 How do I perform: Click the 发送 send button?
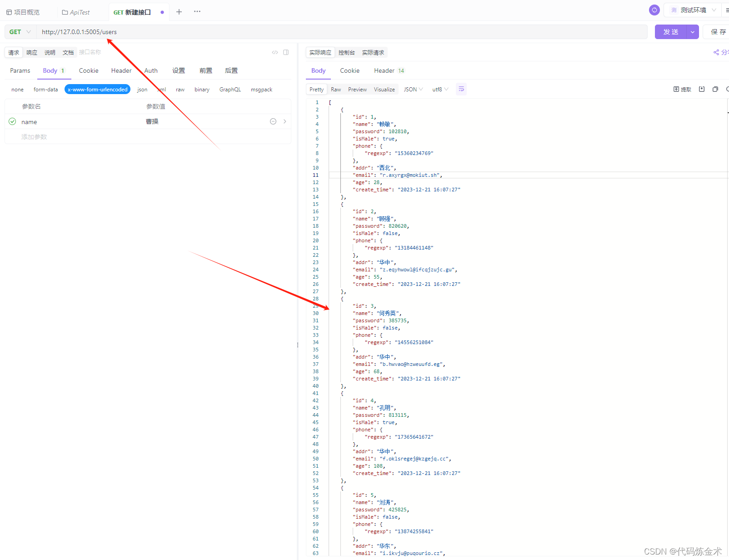click(x=671, y=32)
